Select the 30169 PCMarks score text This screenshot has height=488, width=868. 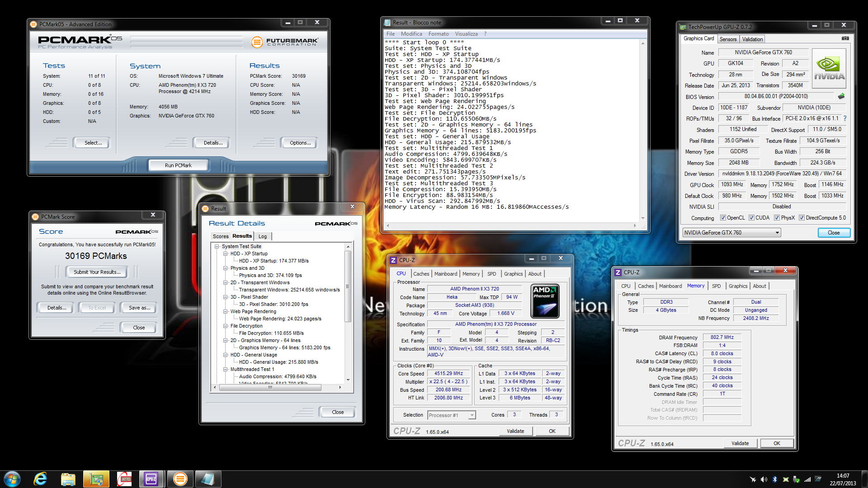click(96, 256)
